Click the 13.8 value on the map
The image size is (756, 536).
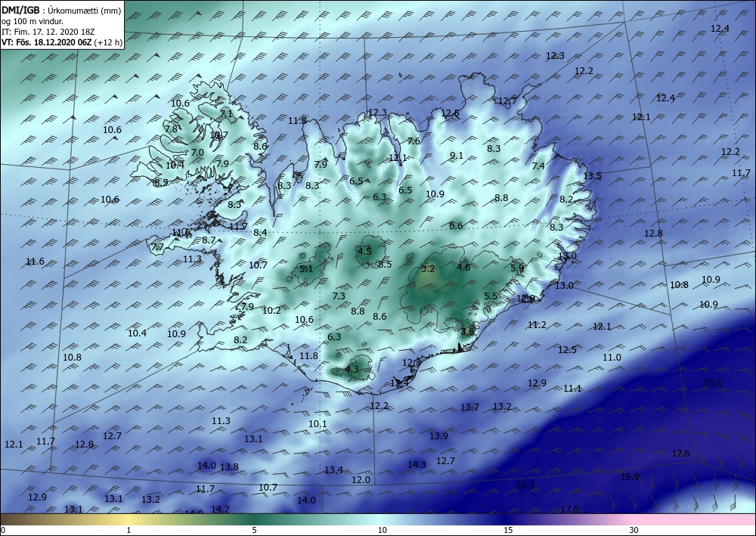pyautogui.click(x=230, y=467)
